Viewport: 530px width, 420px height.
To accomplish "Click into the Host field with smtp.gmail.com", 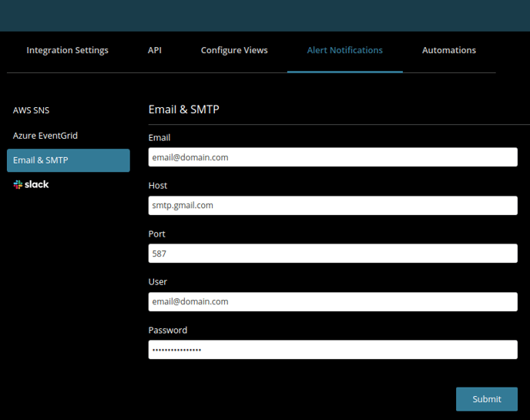I will (x=333, y=205).
